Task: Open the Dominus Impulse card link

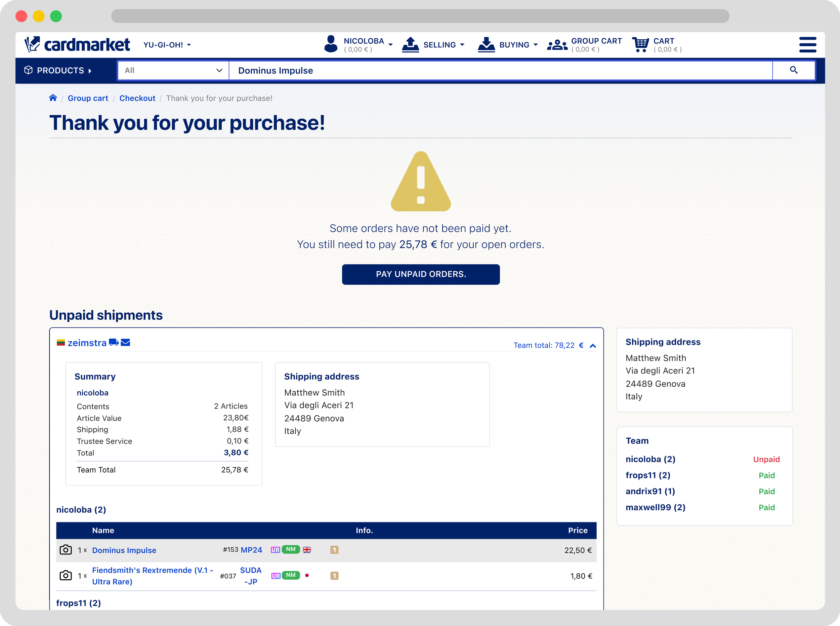Action: pos(124,550)
